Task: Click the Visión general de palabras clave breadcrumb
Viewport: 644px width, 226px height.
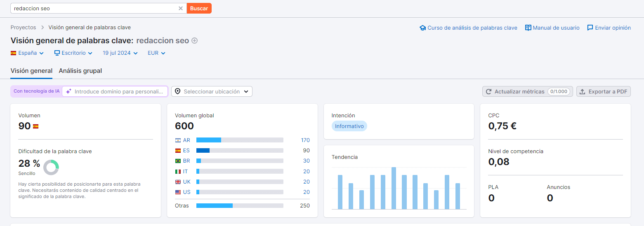Action: pos(90,28)
